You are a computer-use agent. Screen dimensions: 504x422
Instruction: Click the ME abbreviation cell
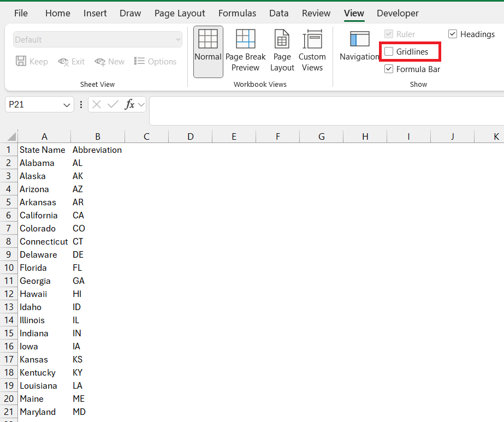pos(98,399)
